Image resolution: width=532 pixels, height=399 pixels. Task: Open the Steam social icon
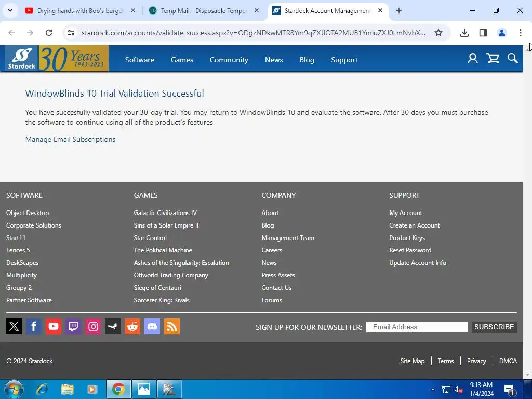tap(113, 326)
